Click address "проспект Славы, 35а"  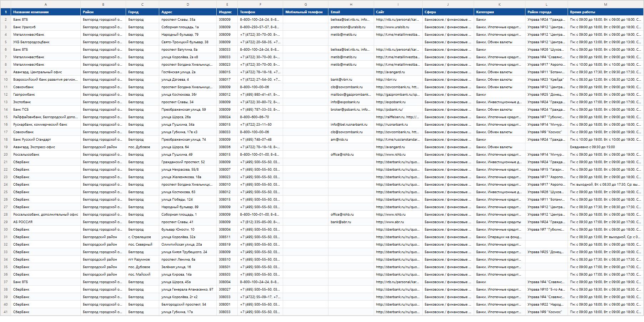click(188, 20)
